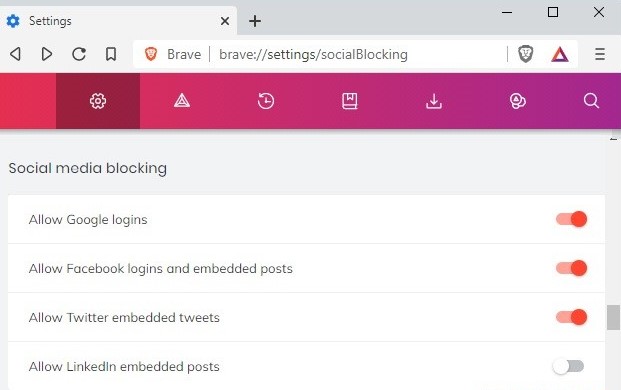The height and width of the screenshot is (390, 621).
Task: Open the Downloads arrow icon
Action: coord(434,101)
